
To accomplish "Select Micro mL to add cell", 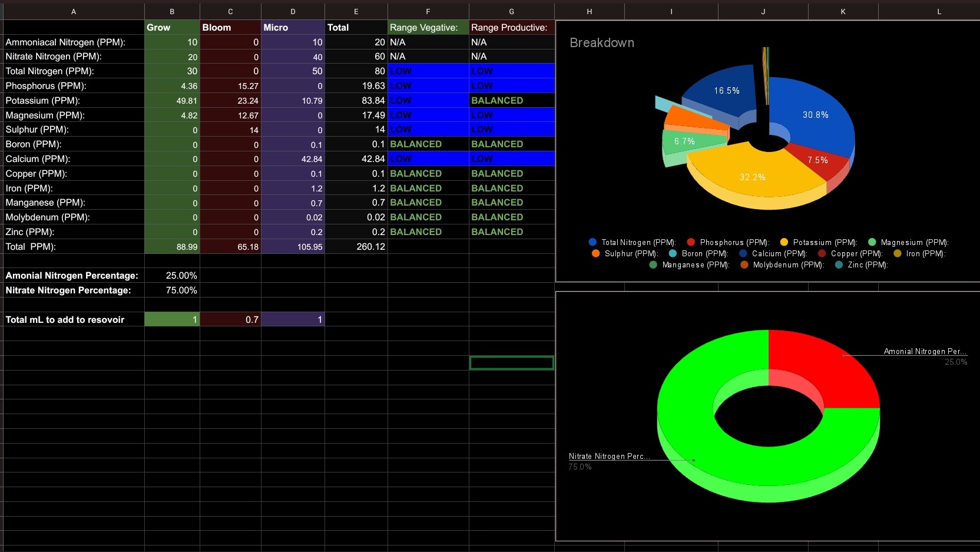I will pos(293,319).
